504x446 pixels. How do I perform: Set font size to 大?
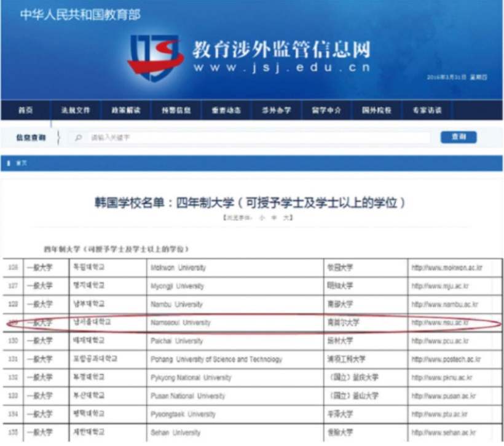pyautogui.click(x=286, y=218)
